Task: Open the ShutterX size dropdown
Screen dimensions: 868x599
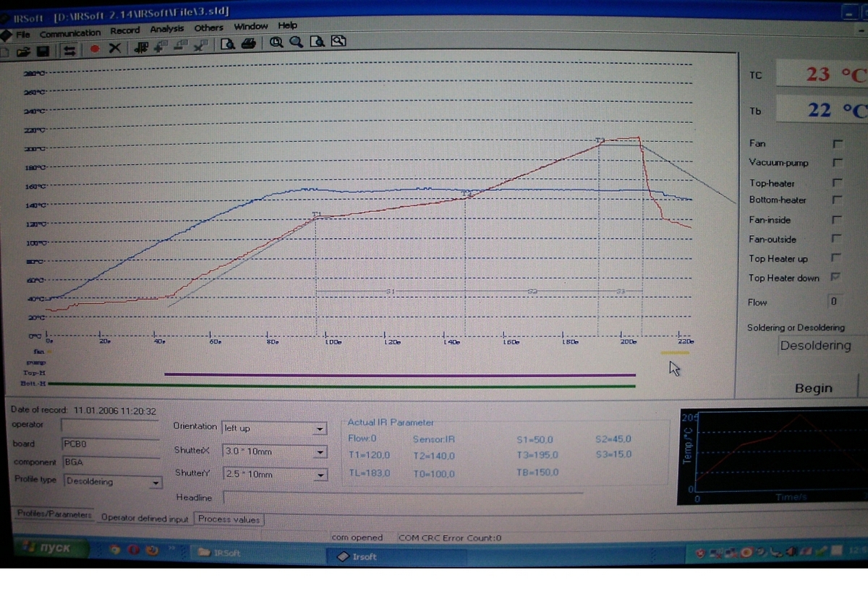Action: click(x=320, y=453)
